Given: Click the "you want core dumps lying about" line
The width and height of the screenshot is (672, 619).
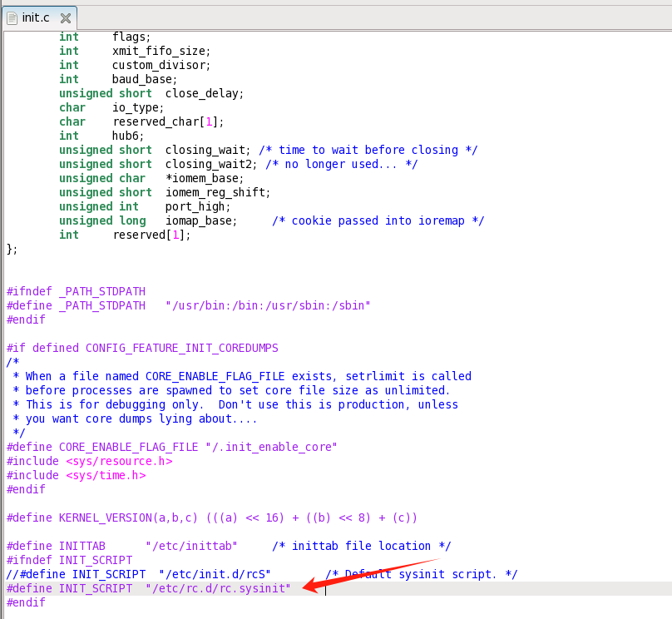Looking at the screenshot, I should point(135,418).
